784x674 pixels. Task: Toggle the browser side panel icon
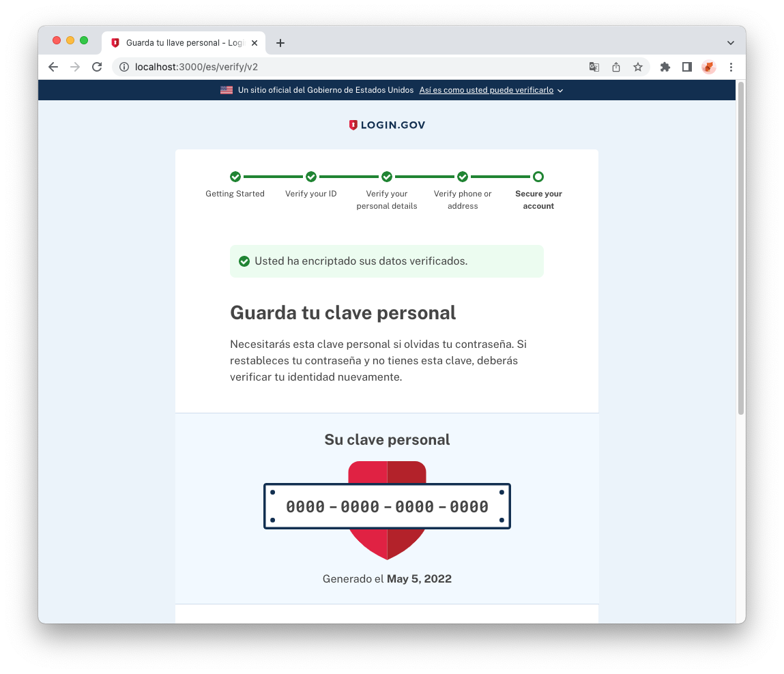[x=687, y=67]
